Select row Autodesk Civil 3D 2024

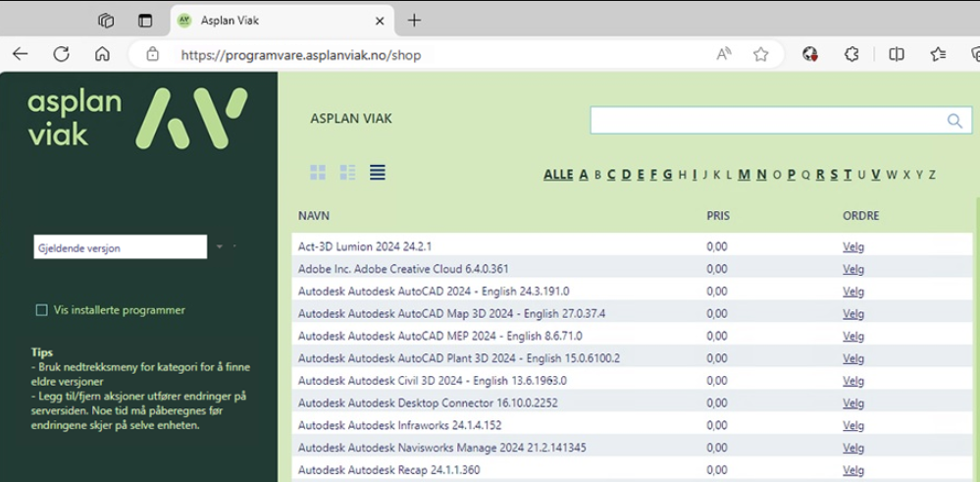(632, 380)
